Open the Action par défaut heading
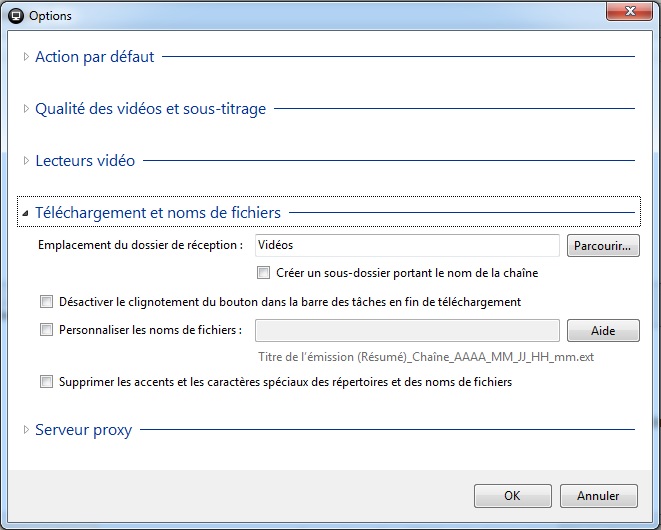 point(94,56)
